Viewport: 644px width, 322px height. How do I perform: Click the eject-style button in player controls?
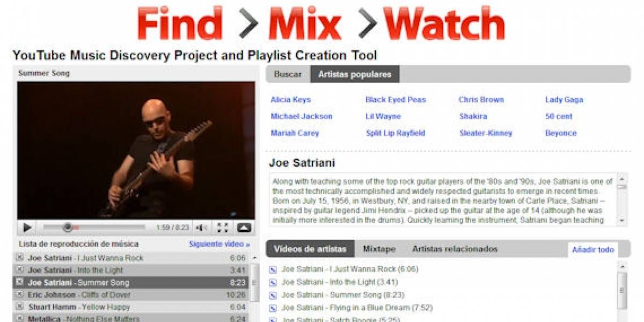[244, 228]
